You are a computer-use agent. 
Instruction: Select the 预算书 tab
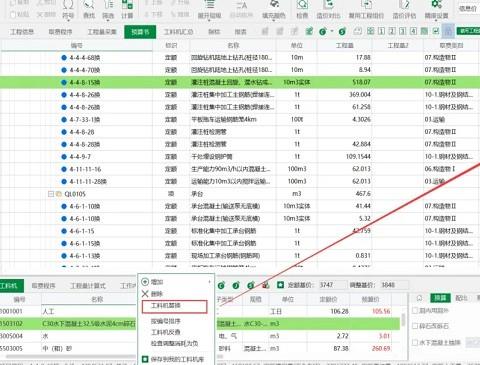pos(140,32)
